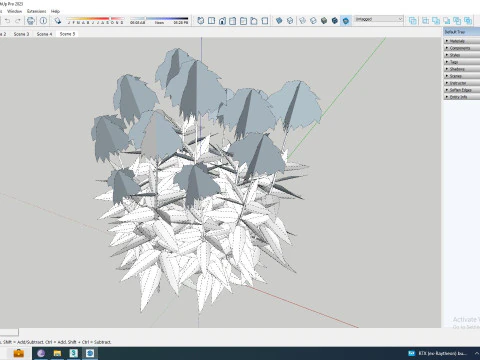Open the Untagged tag dropdown
This screenshot has width=480, height=360.
(x=379, y=19)
